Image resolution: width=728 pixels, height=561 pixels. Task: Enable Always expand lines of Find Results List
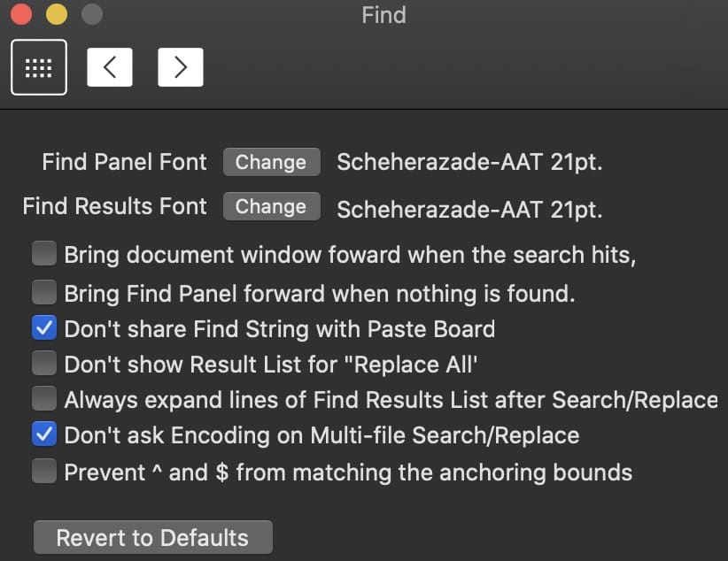(43, 399)
